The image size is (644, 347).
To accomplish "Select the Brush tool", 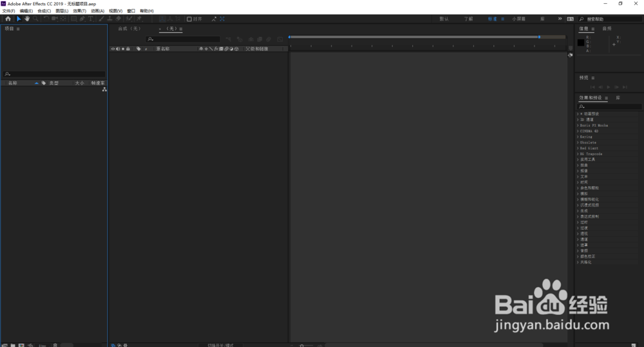I will 102,19.
